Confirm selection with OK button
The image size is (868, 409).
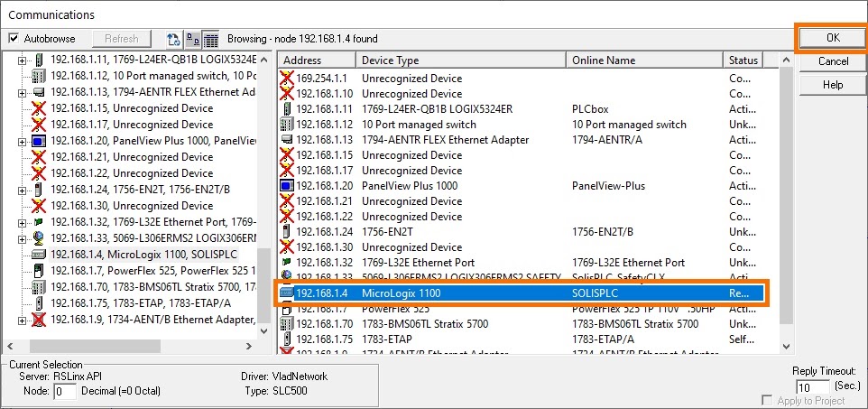[x=833, y=38]
